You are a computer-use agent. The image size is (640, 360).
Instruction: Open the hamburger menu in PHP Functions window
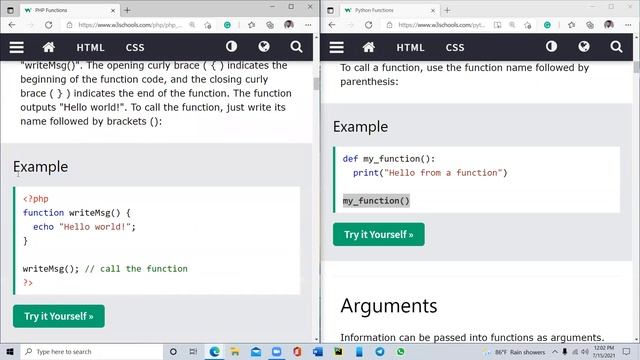click(16, 47)
